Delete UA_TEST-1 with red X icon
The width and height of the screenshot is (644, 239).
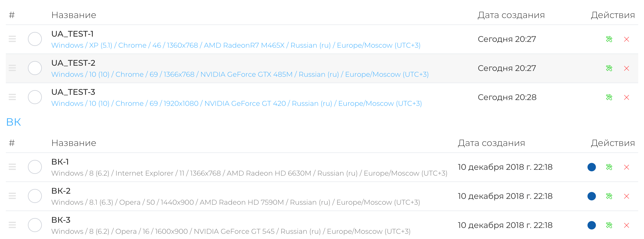pos(627,39)
